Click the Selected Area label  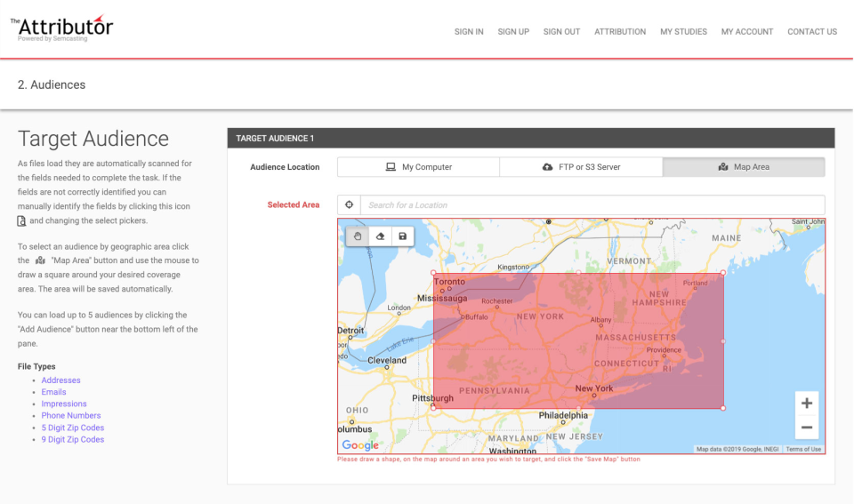pos(293,204)
